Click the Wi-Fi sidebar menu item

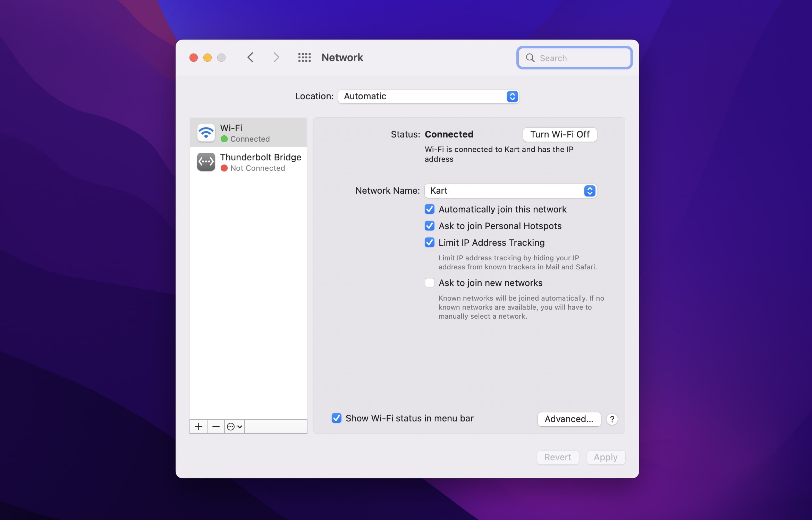coord(248,132)
